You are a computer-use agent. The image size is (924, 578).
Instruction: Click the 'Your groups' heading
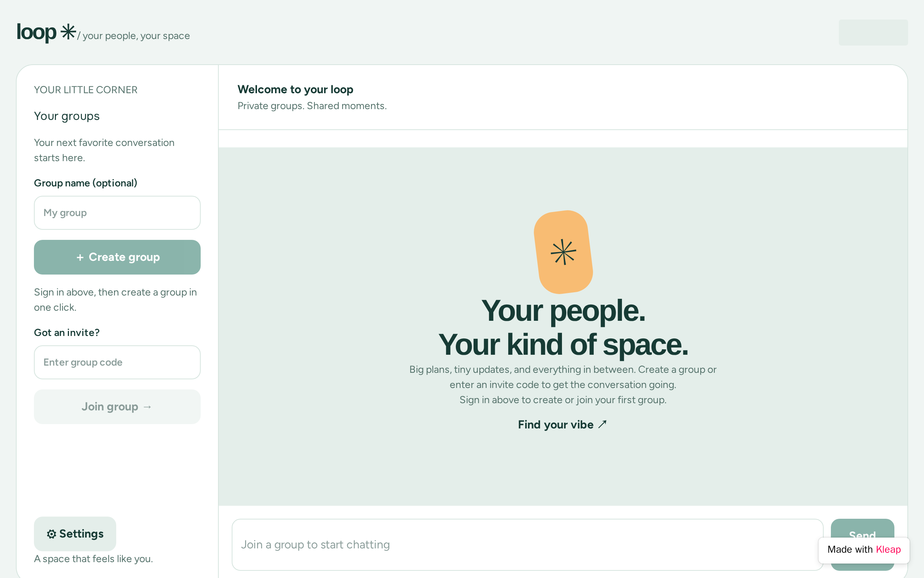coord(67,116)
